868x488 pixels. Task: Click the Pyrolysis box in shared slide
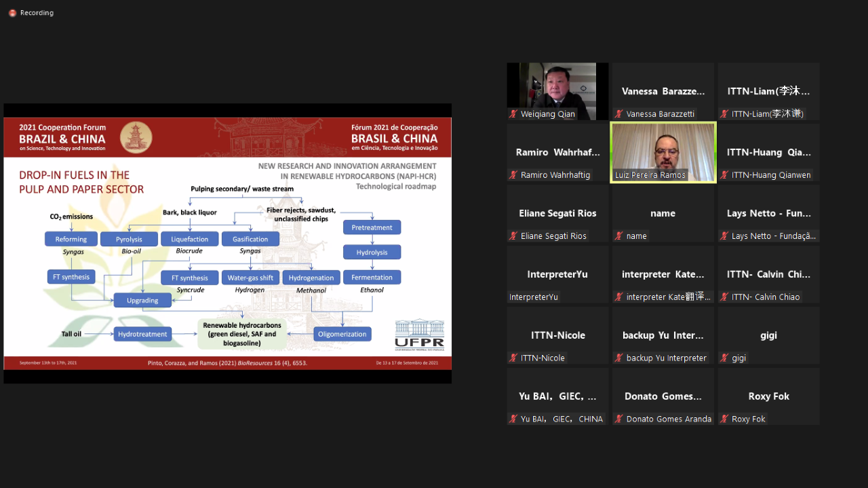[129, 239]
